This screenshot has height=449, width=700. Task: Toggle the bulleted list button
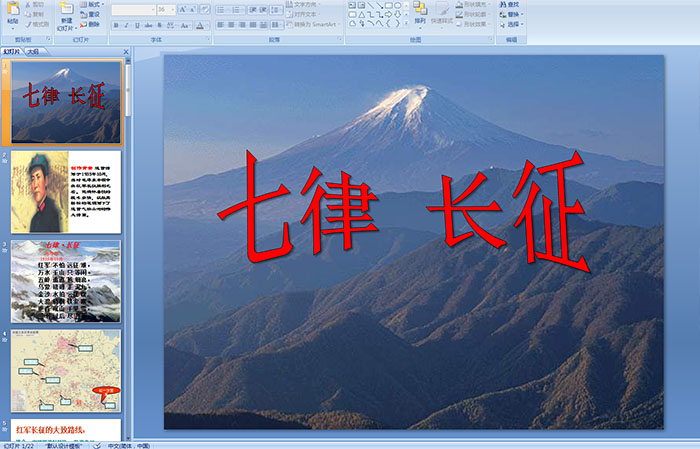tap(221, 9)
